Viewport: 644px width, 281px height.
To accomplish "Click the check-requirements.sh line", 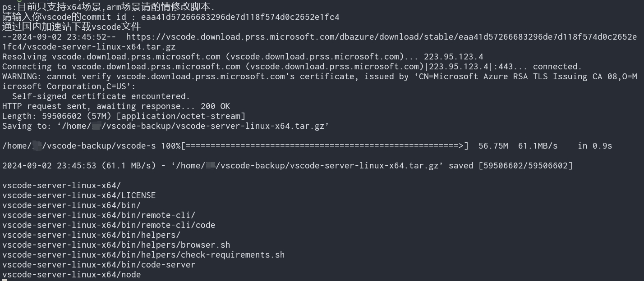I will (x=143, y=255).
